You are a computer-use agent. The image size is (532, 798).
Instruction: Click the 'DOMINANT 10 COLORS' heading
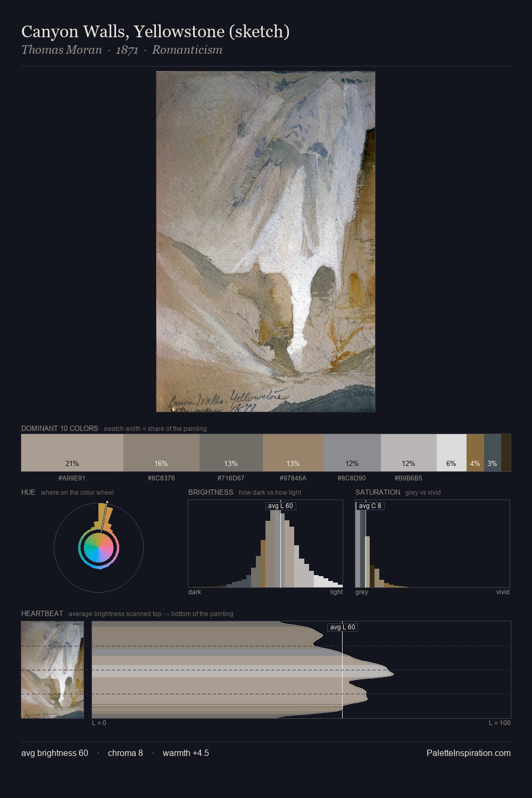point(60,429)
